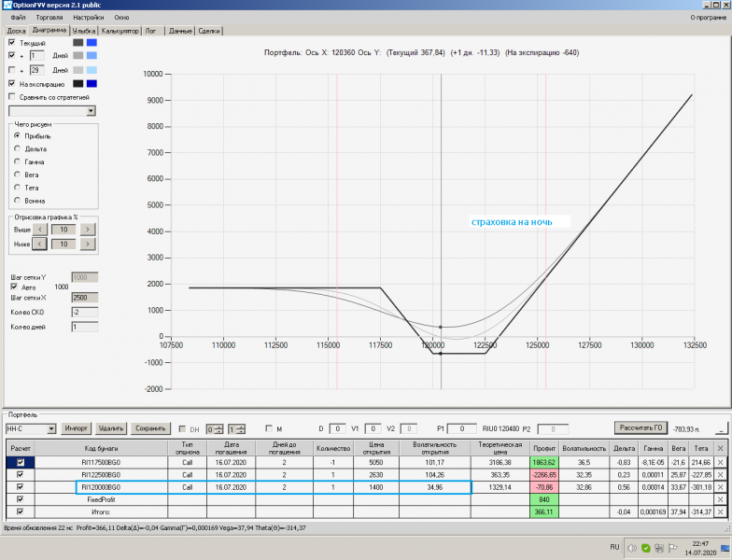Click the Рассчитать ГО button
The height and width of the screenshot is (560, 732).
[x=640, y=427]
